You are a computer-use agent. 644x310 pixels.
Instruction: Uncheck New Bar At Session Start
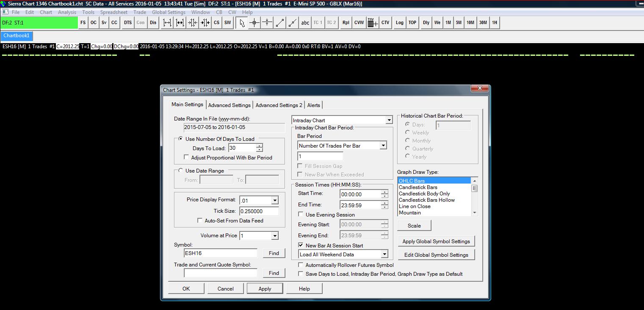301,245
